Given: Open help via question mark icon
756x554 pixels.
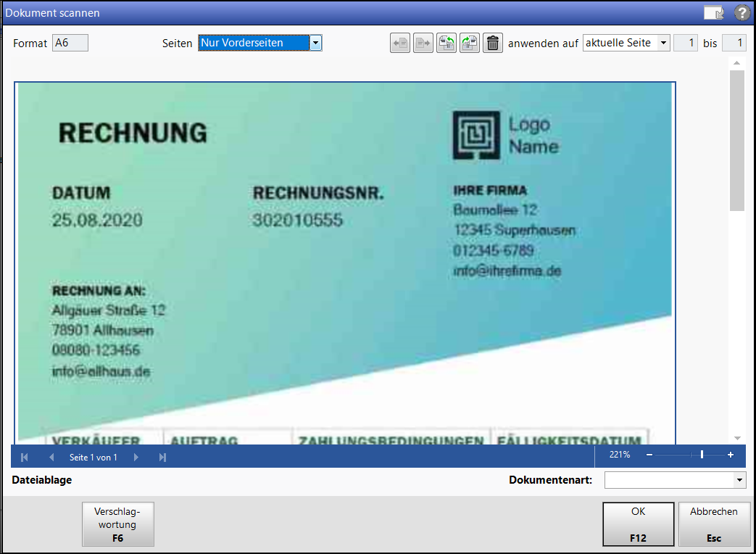Looking at the screenshot, I should click(742, 13).
